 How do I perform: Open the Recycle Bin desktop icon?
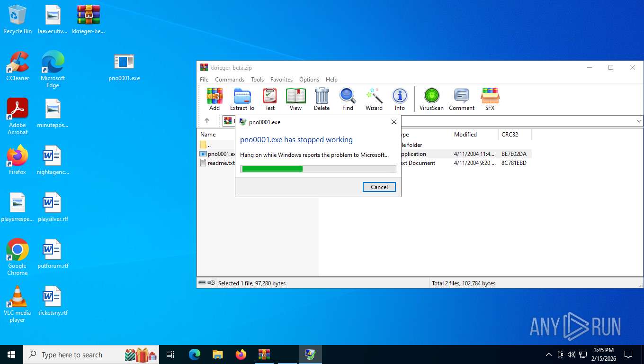tap(18, 20)
